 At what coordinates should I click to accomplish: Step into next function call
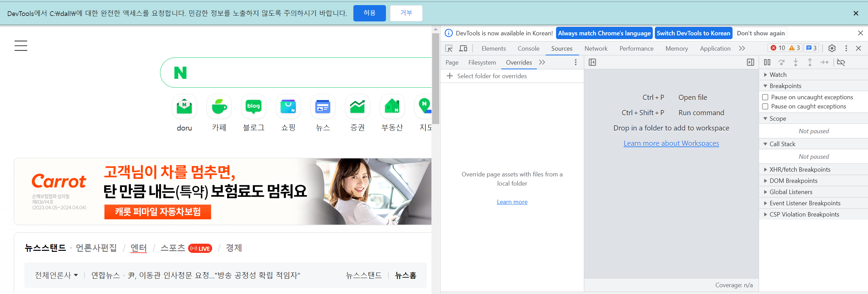(796, 62)
